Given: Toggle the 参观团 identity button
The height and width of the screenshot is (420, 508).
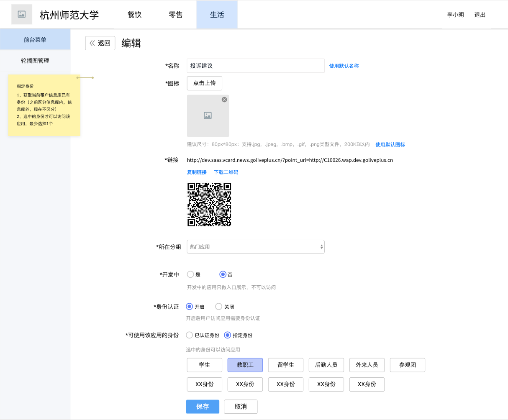Looking at the screenshot, I should [x=408, y=365].
